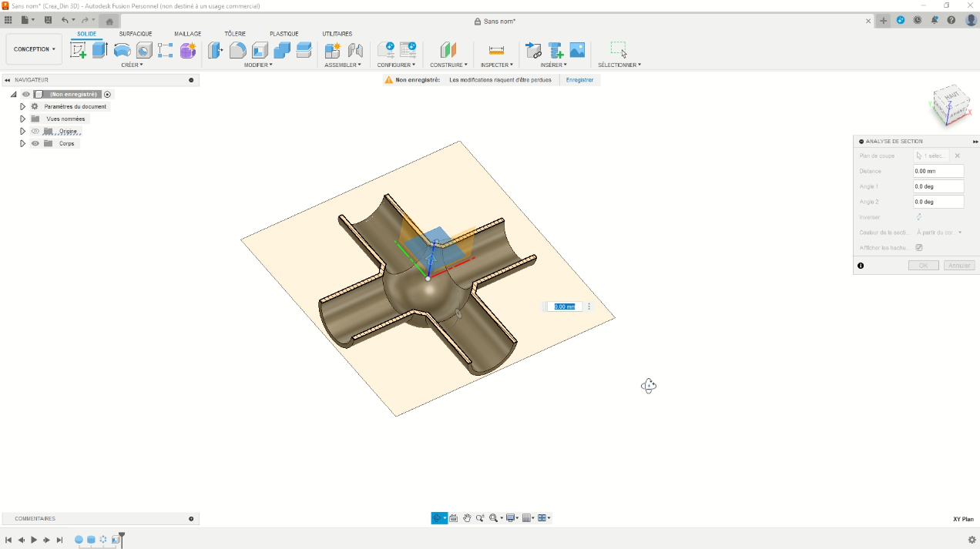The height and width of the screenshot is (549, 980).
Task: Click the Measure icon under Inspecter
Action: pyautogui.click(x=496, y=50)
